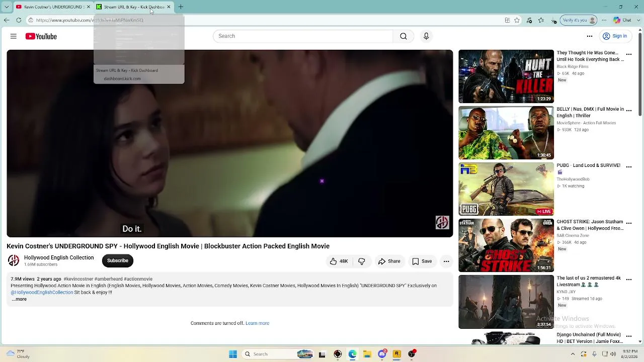View site information lock icon in address bar
The image size is (644, 362).
(31, 20)
